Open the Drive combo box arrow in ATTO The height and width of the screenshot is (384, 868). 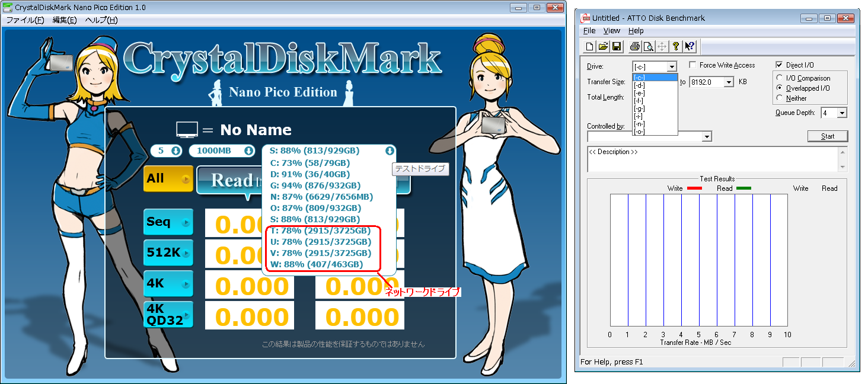click(672, 66)
